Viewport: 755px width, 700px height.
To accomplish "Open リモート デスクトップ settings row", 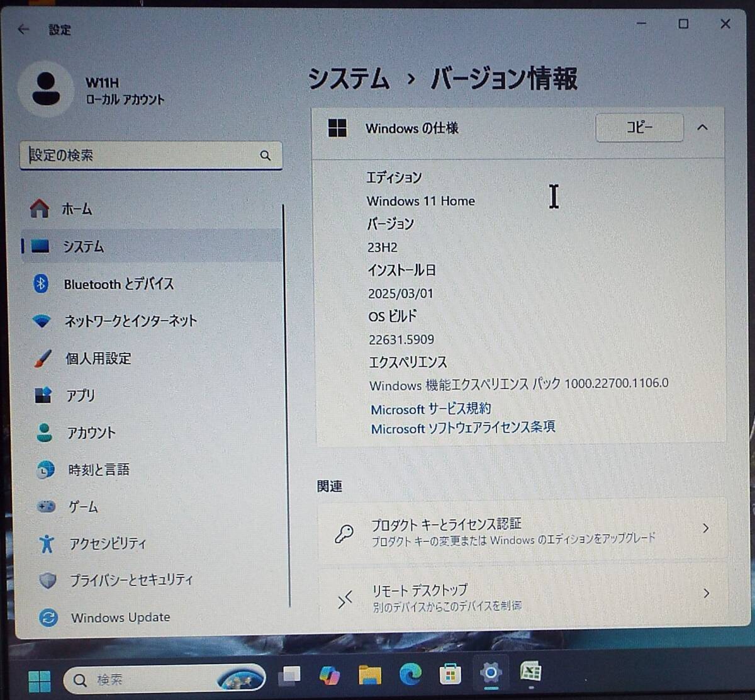I will coord(523,597).
